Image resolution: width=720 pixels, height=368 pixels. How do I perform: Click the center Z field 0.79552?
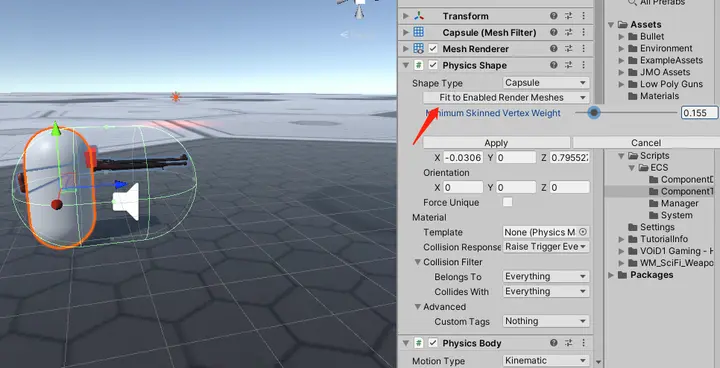tap(569, 158)
